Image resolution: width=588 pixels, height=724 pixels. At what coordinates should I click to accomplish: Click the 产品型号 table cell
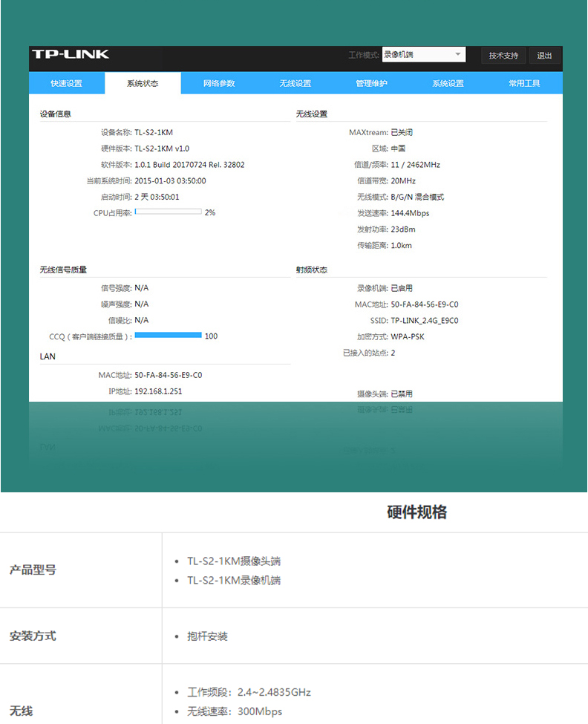(x=81, y=570)
